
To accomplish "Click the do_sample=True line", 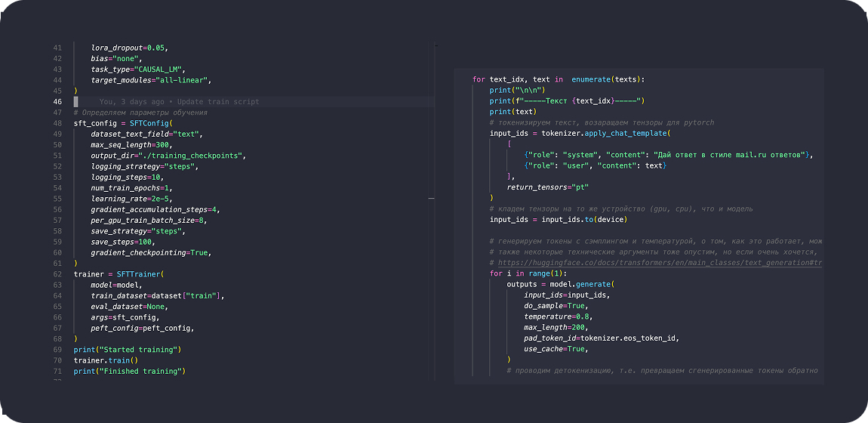I will pos(556,306).
